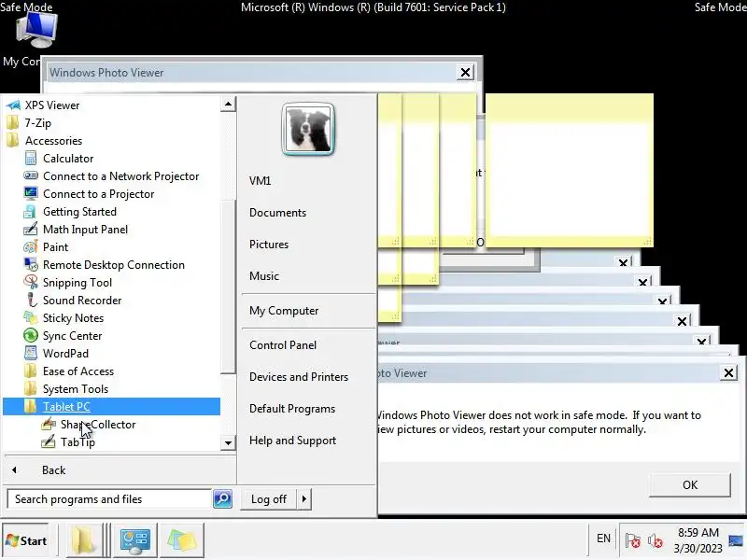Click the network tray icon beside the clock
The height and width of the screenshot is (560, 747).
(735, 540)
